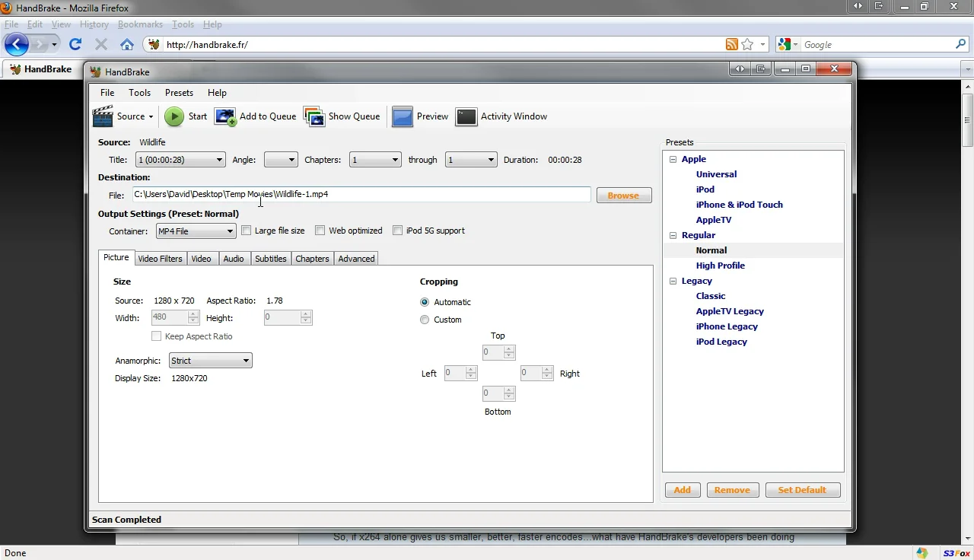
Task: Click the status bar icon left of S3Fox
Action: [x=922, y=553]
